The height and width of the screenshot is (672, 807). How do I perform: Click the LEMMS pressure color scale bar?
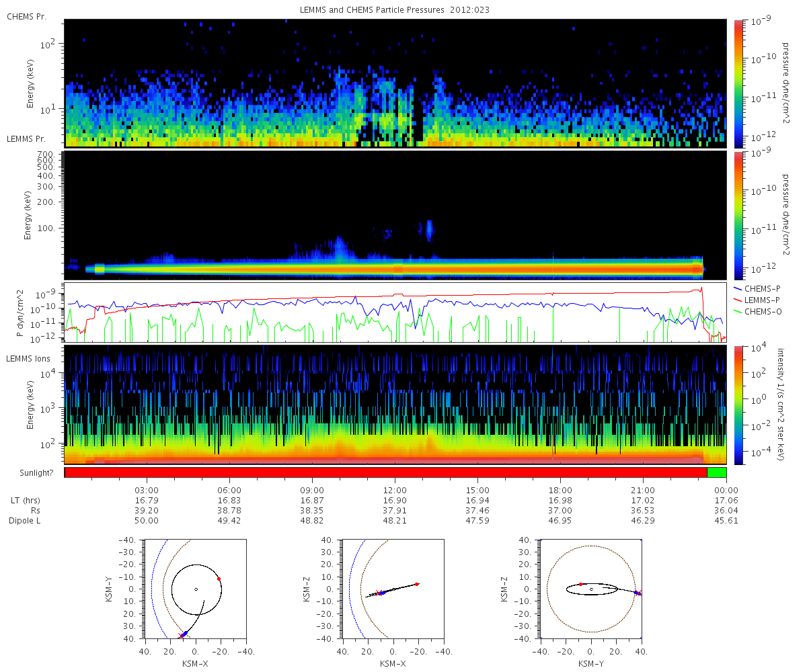coord(738,216)
